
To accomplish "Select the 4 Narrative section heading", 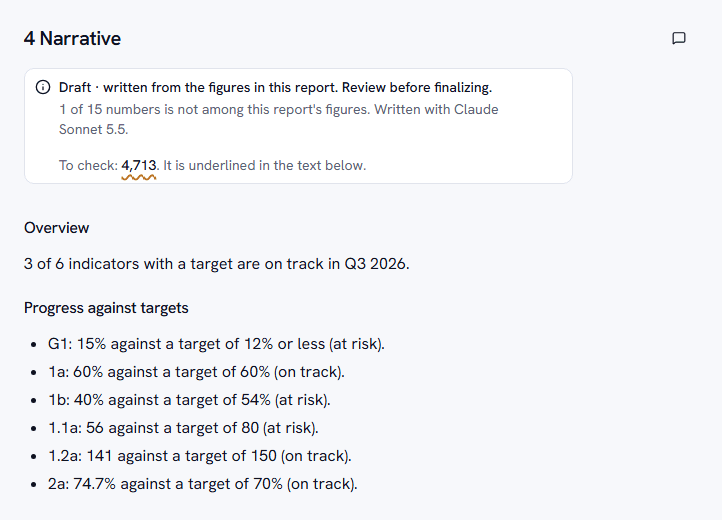I will [x=72, y=38].
